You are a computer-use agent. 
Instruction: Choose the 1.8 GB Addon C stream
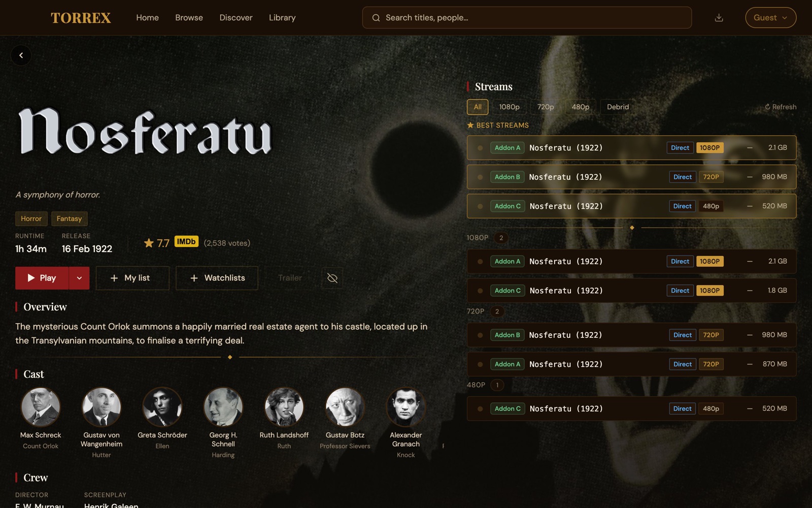[631, 291]
